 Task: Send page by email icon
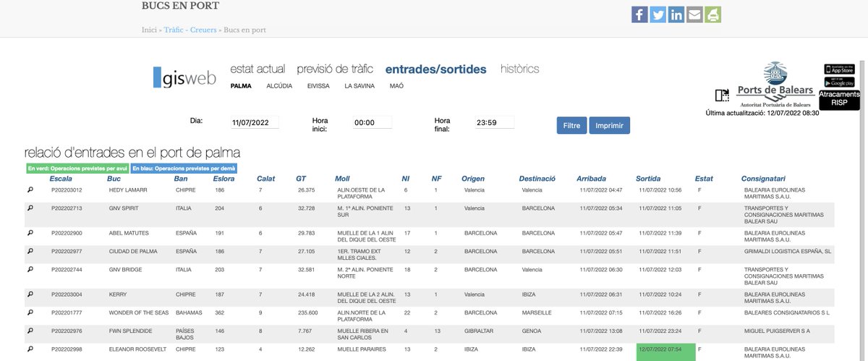[x=694, y=14]
